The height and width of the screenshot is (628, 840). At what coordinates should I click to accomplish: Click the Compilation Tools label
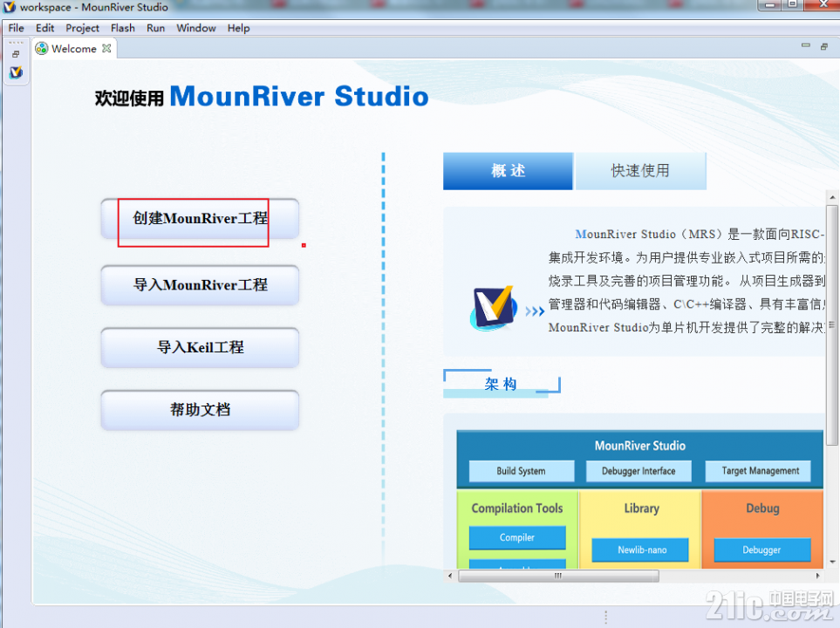click(517, 508)
